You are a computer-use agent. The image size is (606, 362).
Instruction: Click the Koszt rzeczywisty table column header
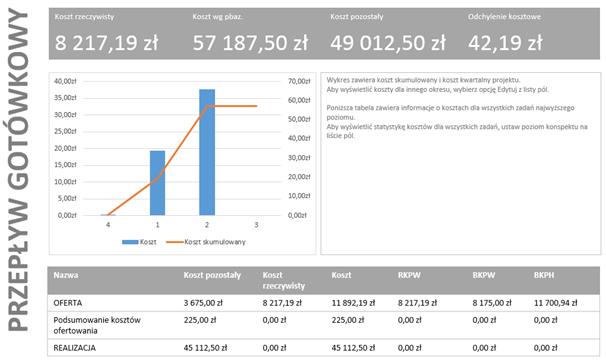(x=284, y=280)
